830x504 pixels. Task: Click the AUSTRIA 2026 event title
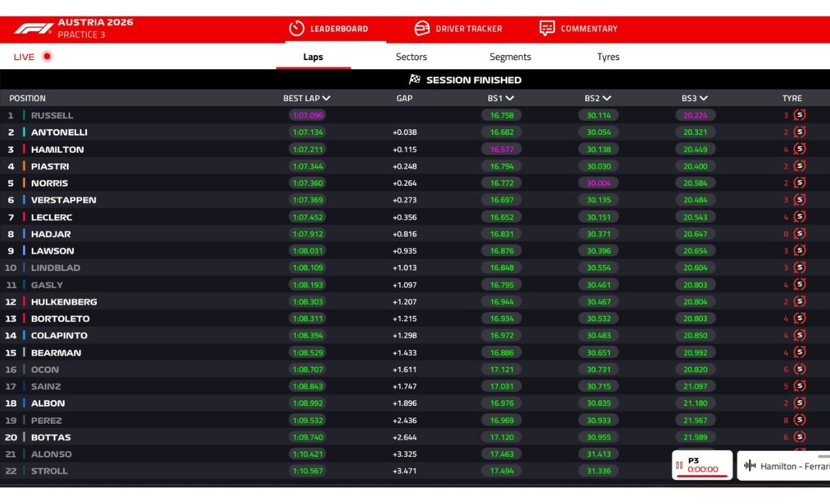(95, 22)
